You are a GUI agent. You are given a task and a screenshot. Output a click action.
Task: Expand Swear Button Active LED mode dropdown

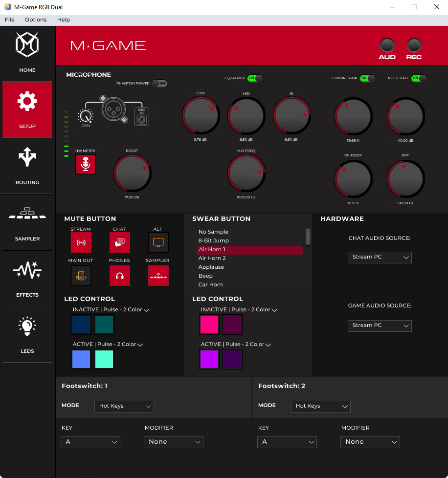point(236,345)
